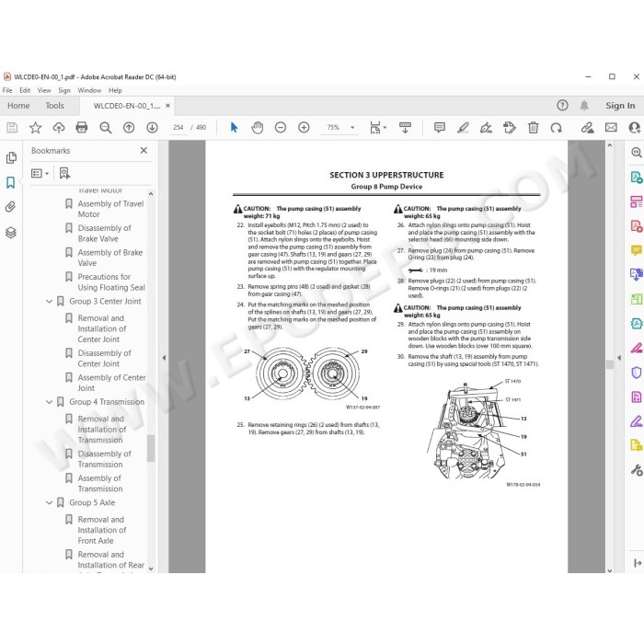This screenshot has height=644, width=644.
Task: Star the document as a favorite
Action: (x=35, y=128)
